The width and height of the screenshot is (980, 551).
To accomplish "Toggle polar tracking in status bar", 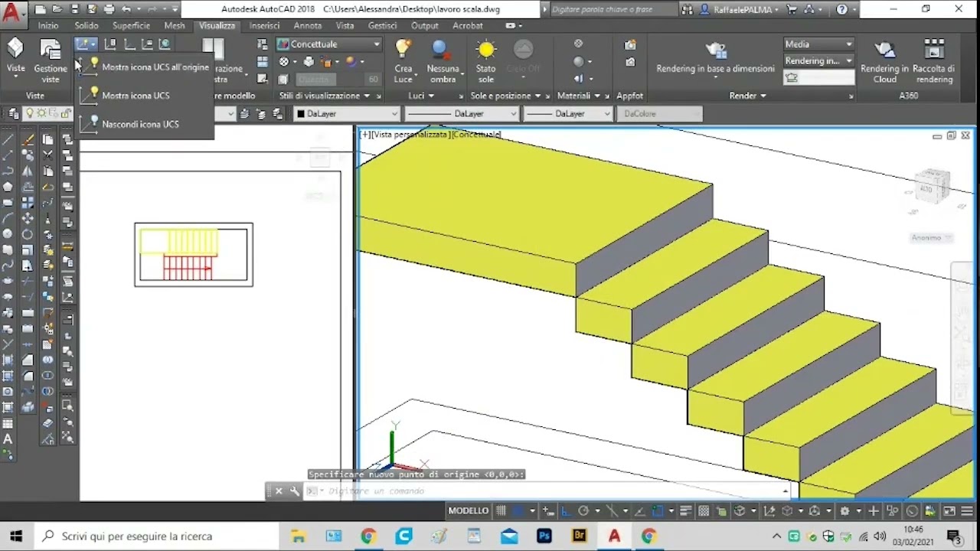I will point(583,511).
